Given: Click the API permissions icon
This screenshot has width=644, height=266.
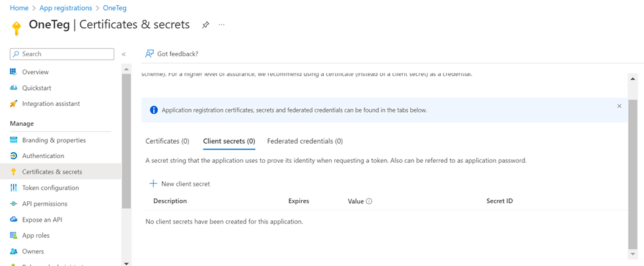Looking at the screenshot, I should [13, 204].
